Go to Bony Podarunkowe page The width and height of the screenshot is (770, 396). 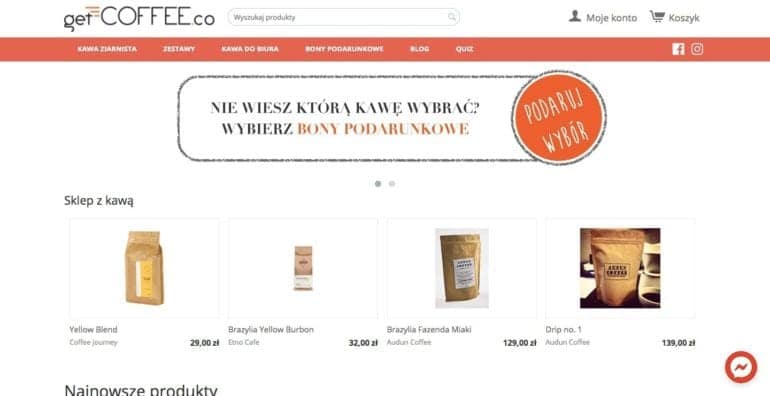pyautogui.click(x=344, y=49)
